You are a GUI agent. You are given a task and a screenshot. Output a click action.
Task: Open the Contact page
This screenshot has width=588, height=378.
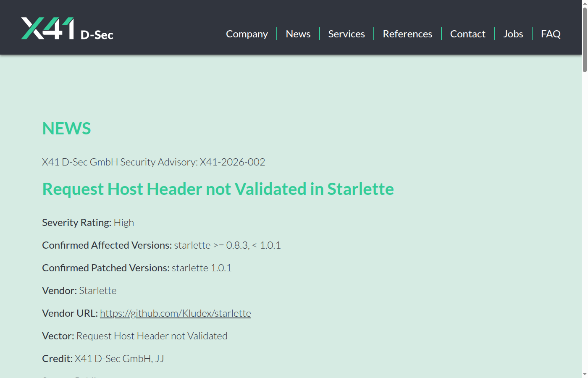click(x=468, y=34)
